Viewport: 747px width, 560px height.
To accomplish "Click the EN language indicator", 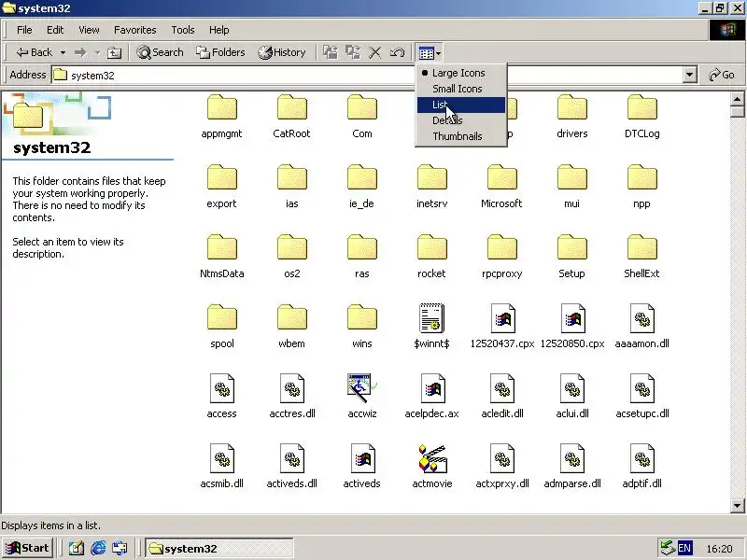I will [684, 549].
